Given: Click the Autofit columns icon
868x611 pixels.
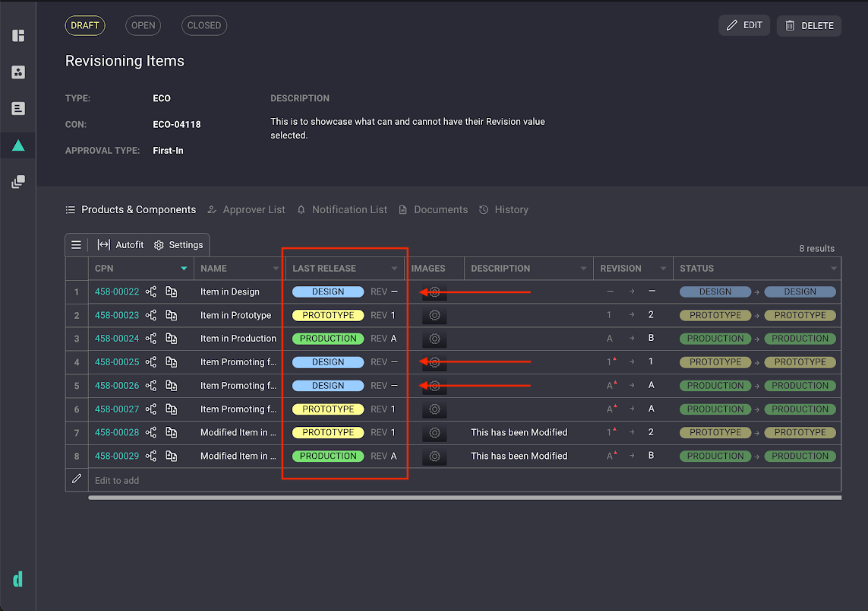Looking at the screenshot, I should (104, 245).
